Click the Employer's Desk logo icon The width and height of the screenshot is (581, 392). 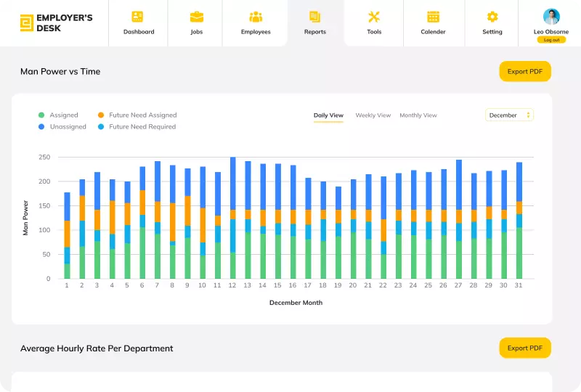[26, 23]
